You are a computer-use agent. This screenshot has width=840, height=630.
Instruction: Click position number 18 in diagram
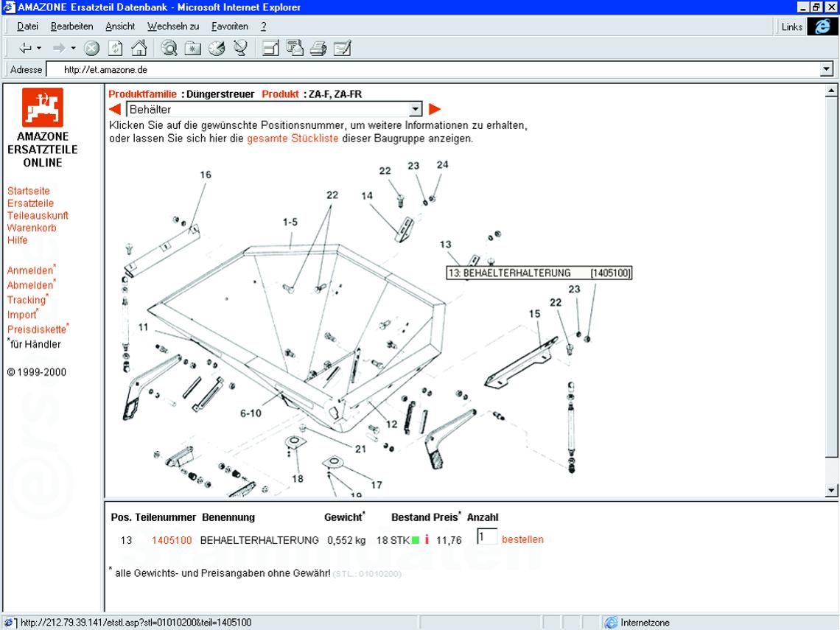[298, 478]
